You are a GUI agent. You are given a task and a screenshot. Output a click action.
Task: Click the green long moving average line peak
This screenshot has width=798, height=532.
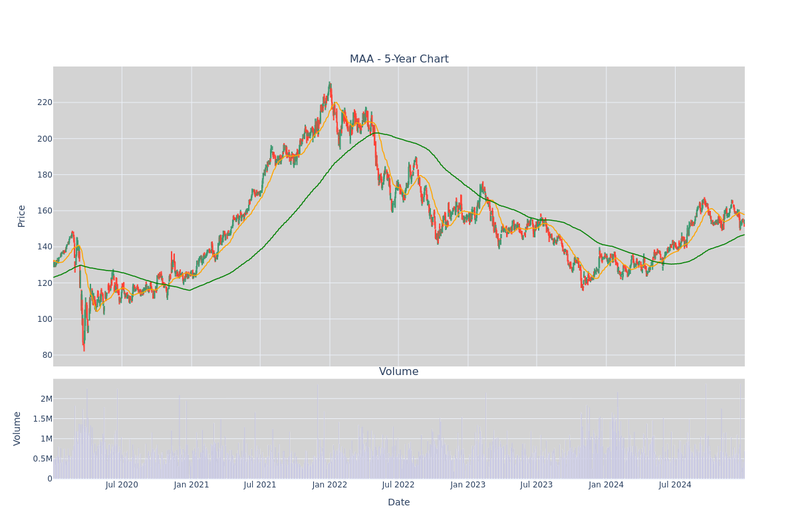(x=376, y=133)
